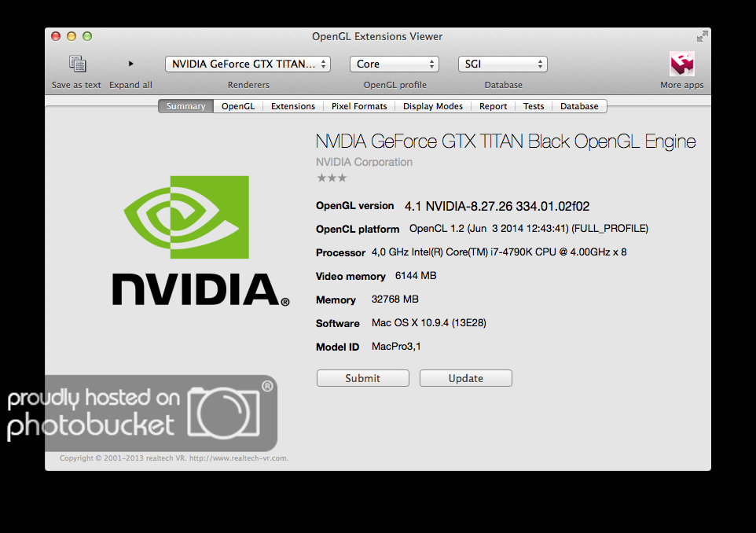Click the Expand all arrow icon
The width and height of the screenshot is (756, 533).
pyautogui.click(x=130, y=64)
